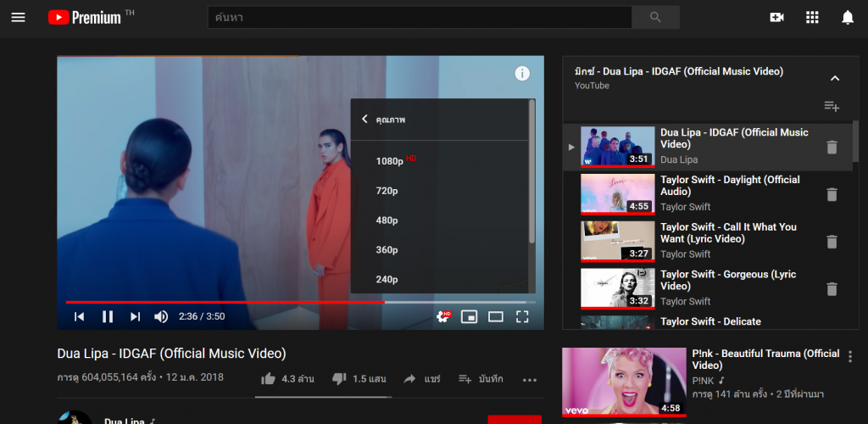
Task: Click the create video camera icon
Action: (776, 18)
